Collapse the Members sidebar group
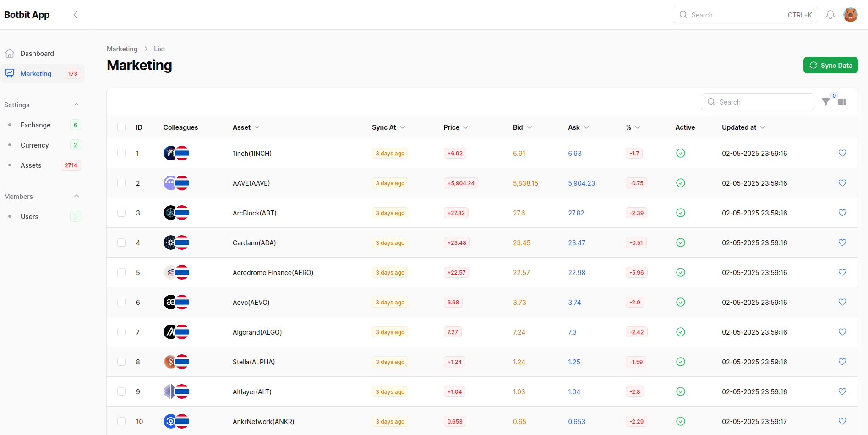 (76, 196)
